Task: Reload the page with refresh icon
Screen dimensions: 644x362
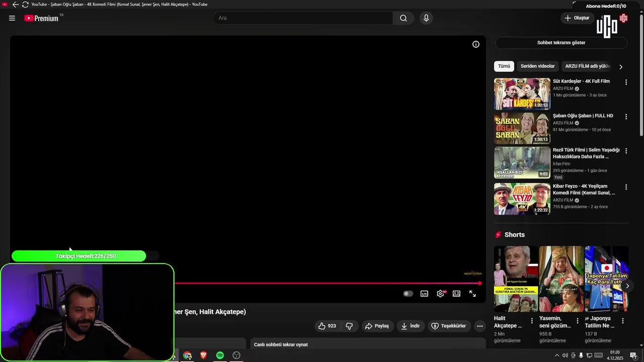Action: click(x=25, y=5)
